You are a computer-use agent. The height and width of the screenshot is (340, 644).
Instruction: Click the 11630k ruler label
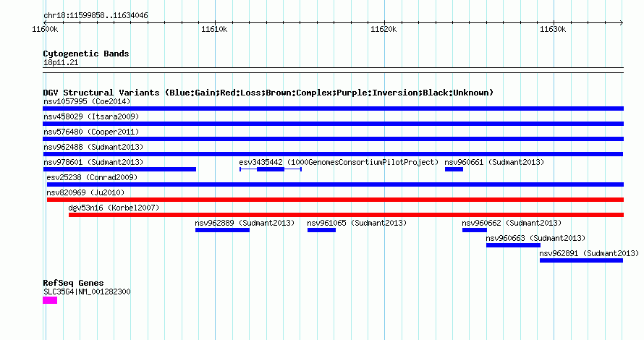coord(553,29)
